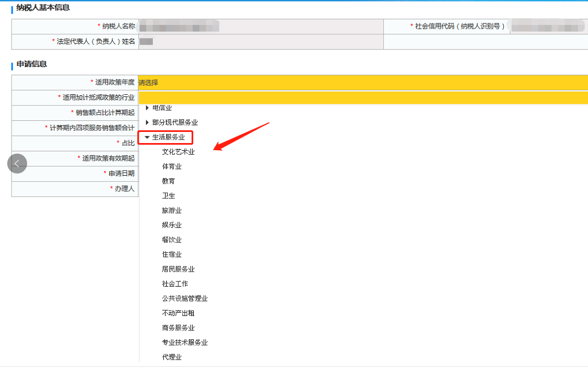
Task: Click the 纳税人名称 input field
Action: coord(260,26)
